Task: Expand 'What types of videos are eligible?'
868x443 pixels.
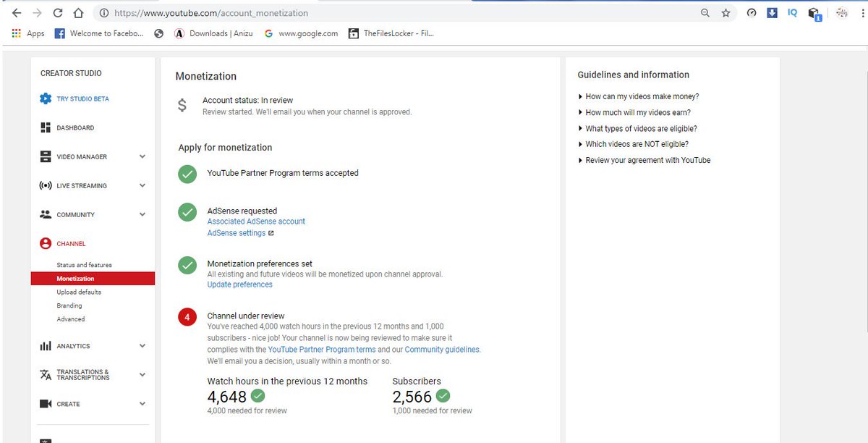Action: click(x=637, y=128)
